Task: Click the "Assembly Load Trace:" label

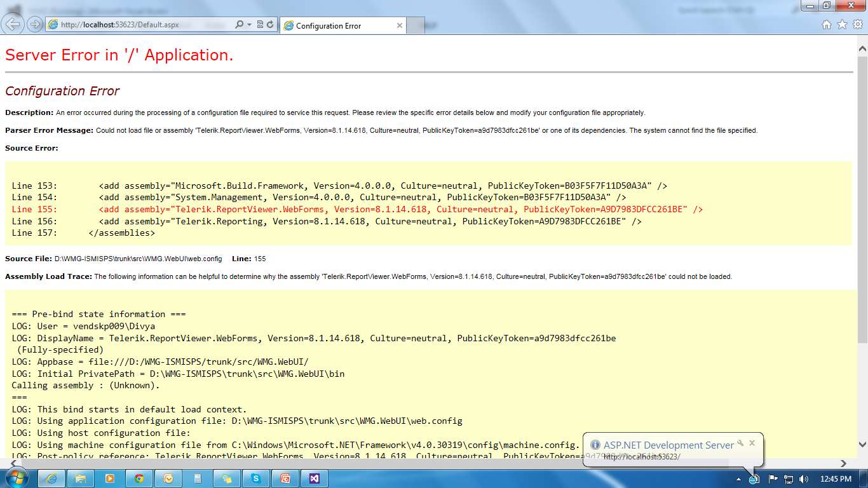Action: coord(49,276)
